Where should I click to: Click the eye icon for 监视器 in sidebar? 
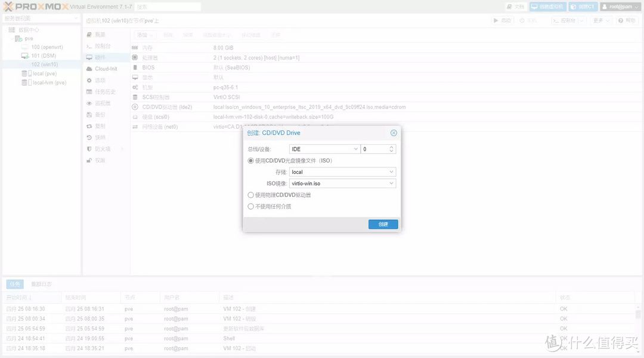click(x=89, y=103)
